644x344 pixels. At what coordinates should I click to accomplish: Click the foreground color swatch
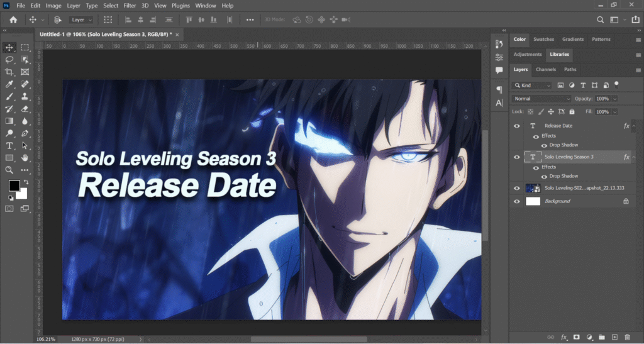(14, 186)
